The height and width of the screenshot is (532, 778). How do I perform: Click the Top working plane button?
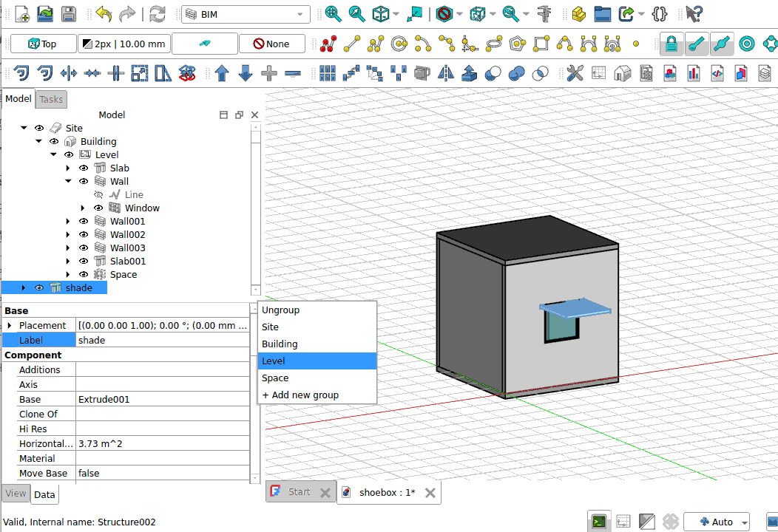click(x=43, y=44)
